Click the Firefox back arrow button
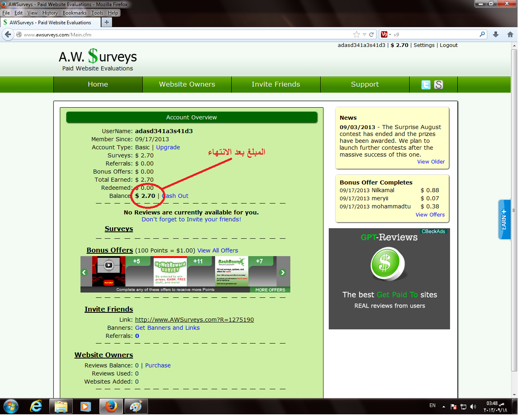The image size is (520, 420). (x=8, y=34)
